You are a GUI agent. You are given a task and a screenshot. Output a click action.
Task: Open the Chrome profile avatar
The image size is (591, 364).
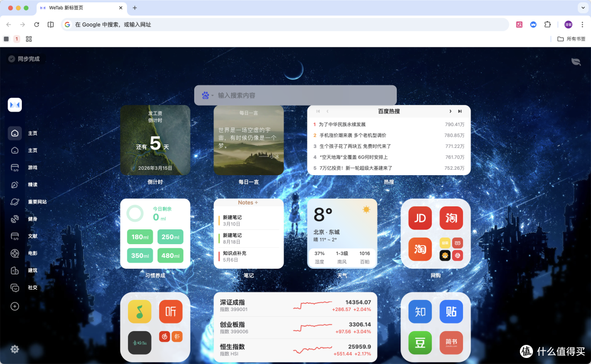568,25
